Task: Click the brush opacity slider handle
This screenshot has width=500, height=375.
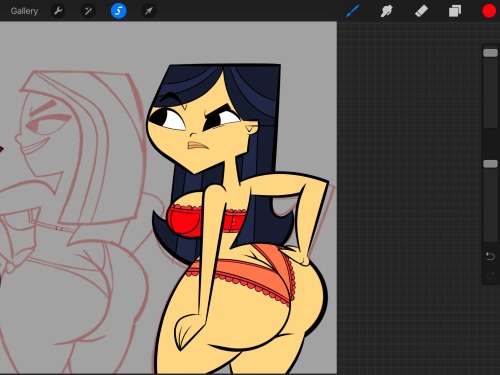Action: tap(490, 164)
